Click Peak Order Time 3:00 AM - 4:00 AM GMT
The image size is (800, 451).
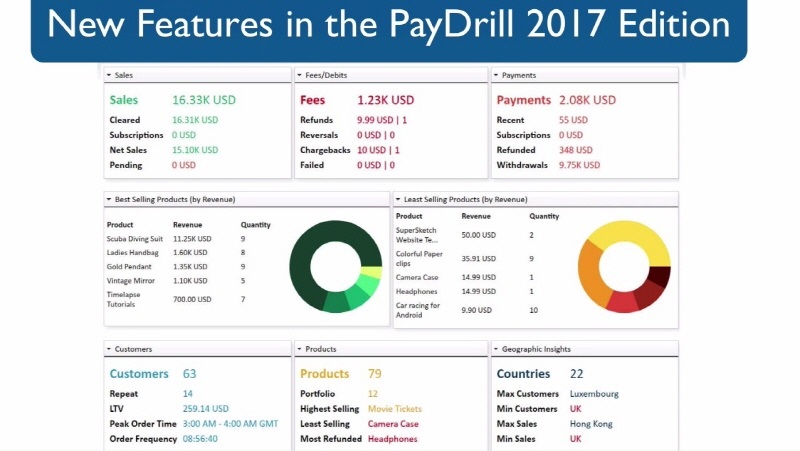(x=231, y=423)
